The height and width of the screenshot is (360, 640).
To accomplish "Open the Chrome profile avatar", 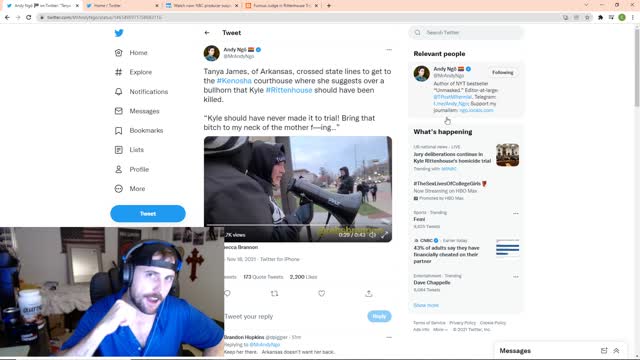I will [622, 18].
